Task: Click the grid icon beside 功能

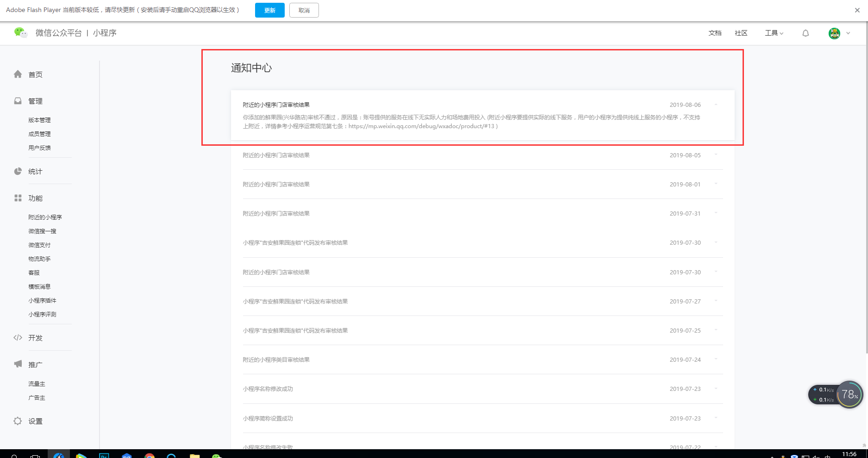Action: [x=18, y=198]
